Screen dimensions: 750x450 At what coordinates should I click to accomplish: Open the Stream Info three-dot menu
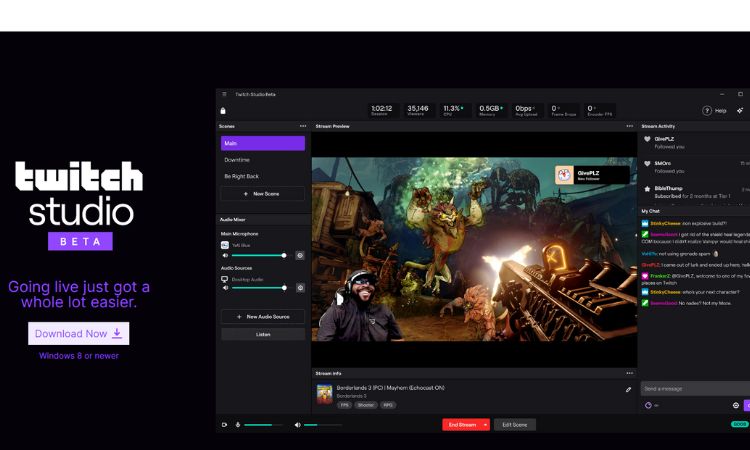[629, 373]
